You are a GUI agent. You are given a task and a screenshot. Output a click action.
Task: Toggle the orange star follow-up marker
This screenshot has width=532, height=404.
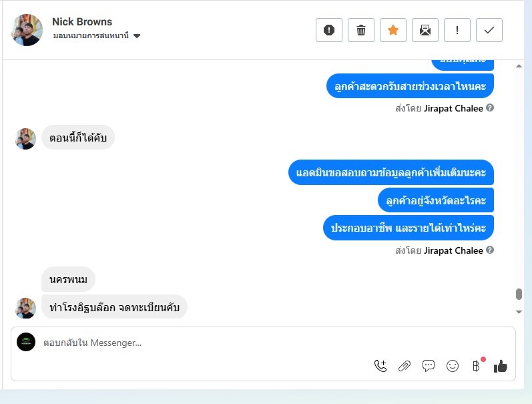click(x=393, y=30)
